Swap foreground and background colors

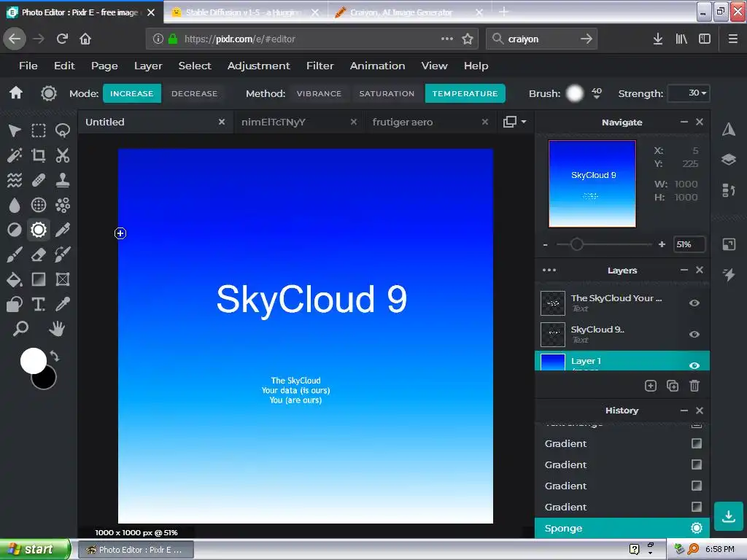(x=54, y=356)
